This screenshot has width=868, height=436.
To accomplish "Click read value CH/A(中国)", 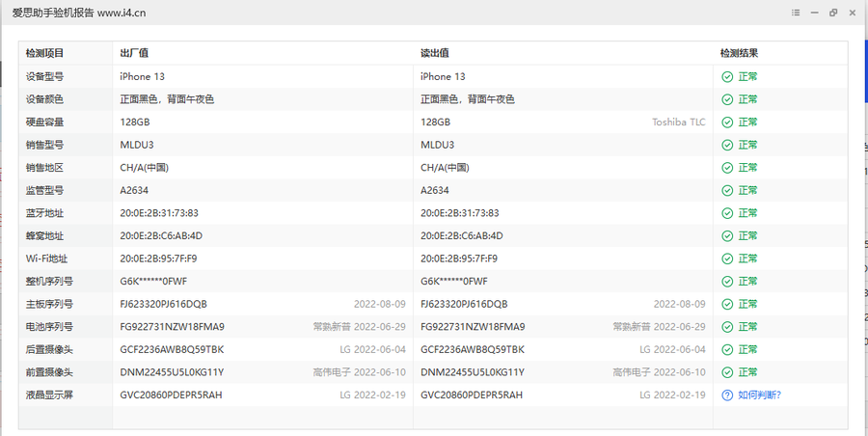I will pos(445,167).
